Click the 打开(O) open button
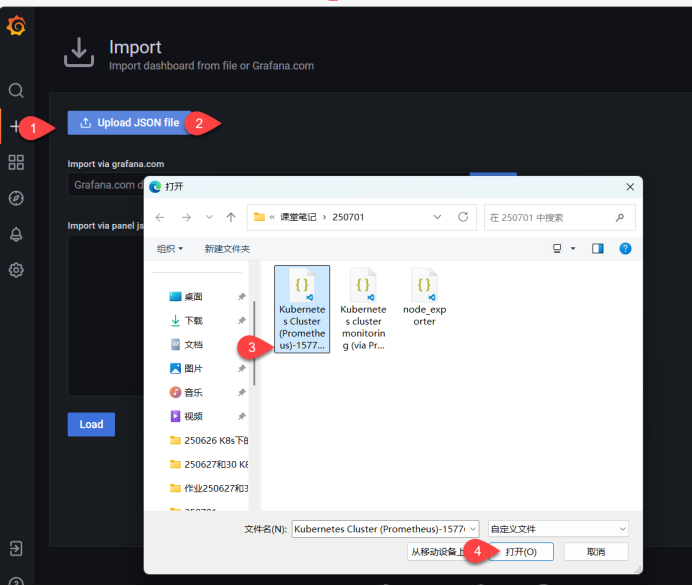This screenshot has height=586, width=692. [x=521, y=552]
